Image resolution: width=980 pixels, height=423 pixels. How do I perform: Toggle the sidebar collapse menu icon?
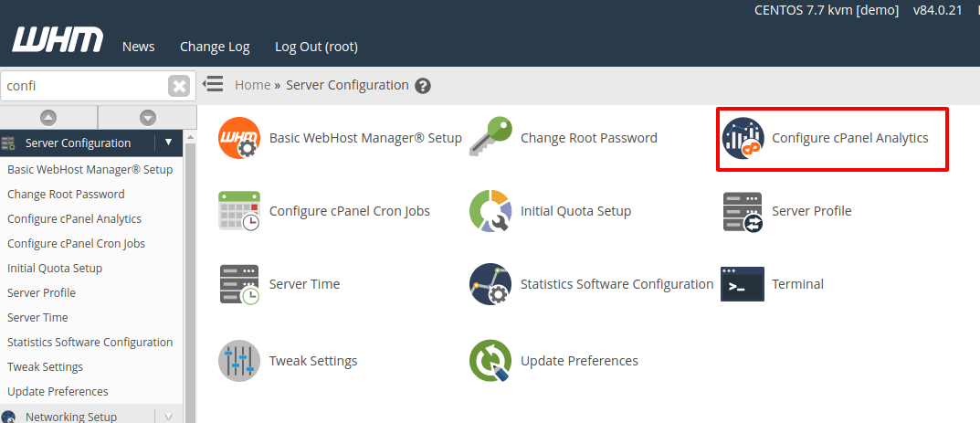click(213, 84)
